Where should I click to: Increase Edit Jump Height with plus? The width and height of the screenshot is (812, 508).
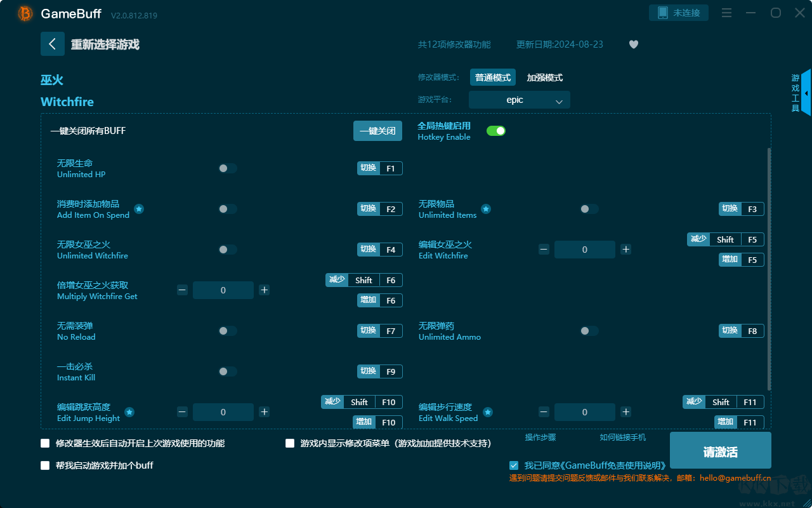coord(264,412)
